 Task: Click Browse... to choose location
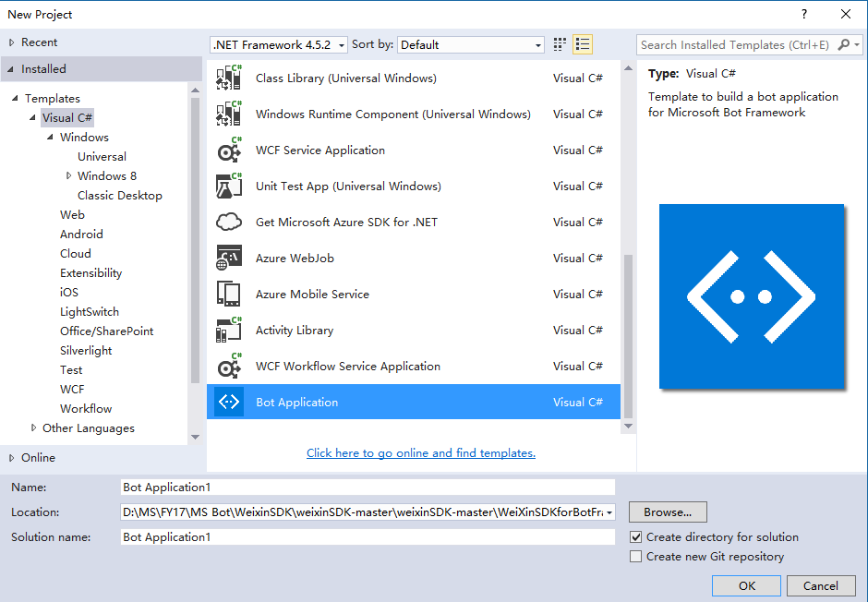668,512
